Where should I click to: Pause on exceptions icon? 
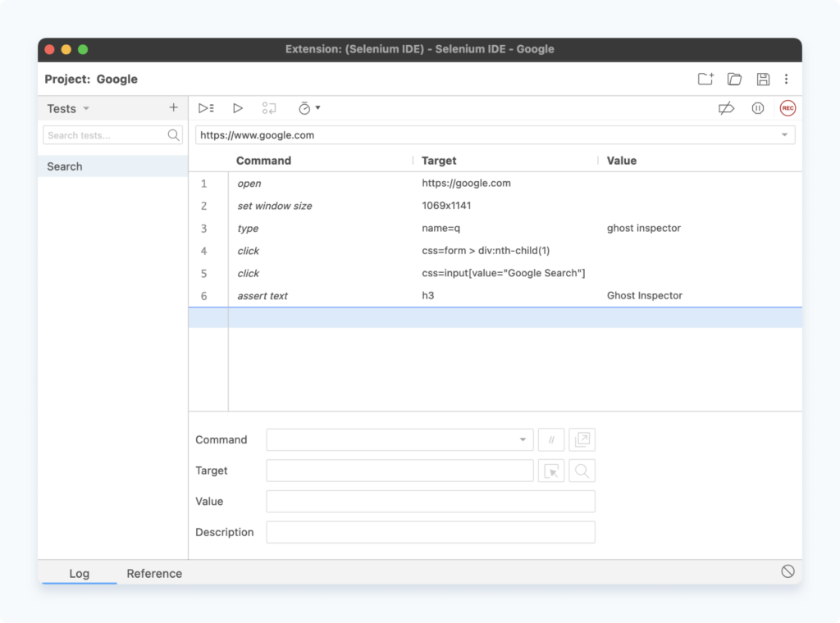(x=757, y=109)
